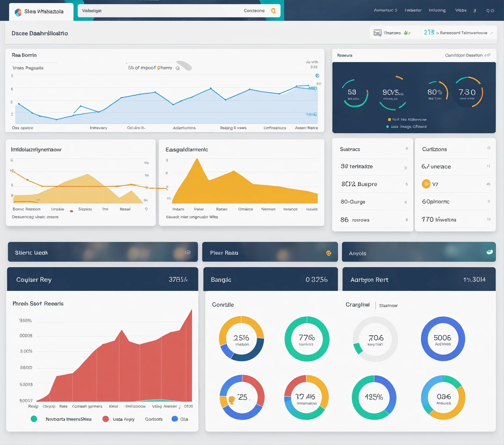Toggle the green Nrvborta ImeersShlee legend dot
The width and height of the screenshot is (504, 445).
34,419
